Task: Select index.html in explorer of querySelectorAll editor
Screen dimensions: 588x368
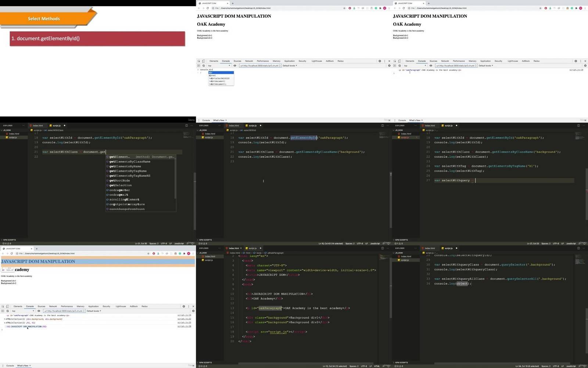Action: (406, 256)
